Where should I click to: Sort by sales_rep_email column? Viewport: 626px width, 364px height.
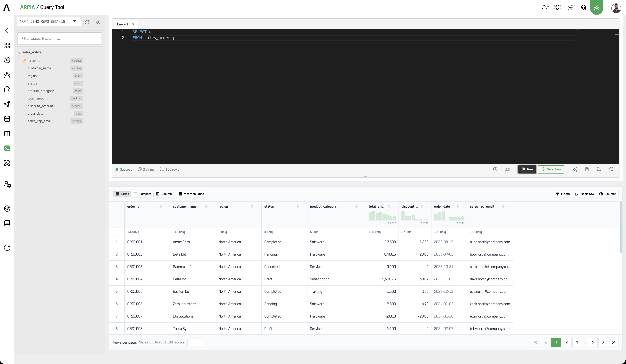(x=503, y=206)
